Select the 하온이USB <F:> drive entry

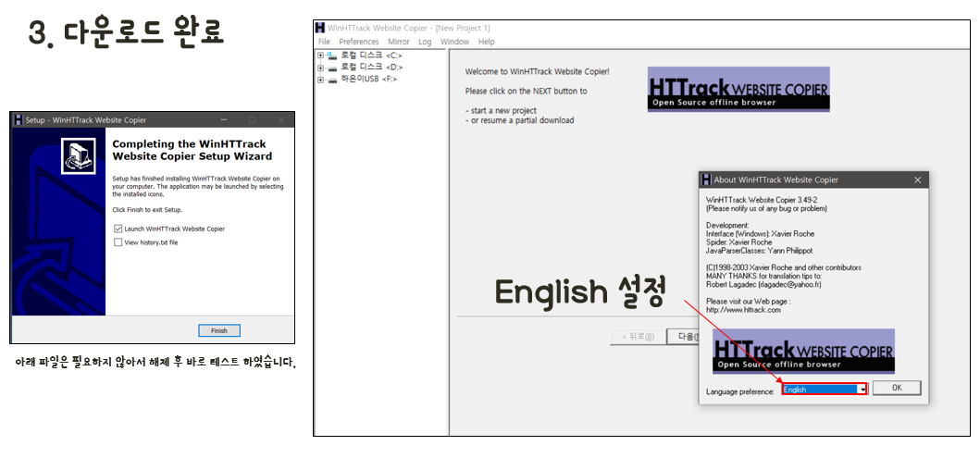pyautogui.click(x=368, y=80)
